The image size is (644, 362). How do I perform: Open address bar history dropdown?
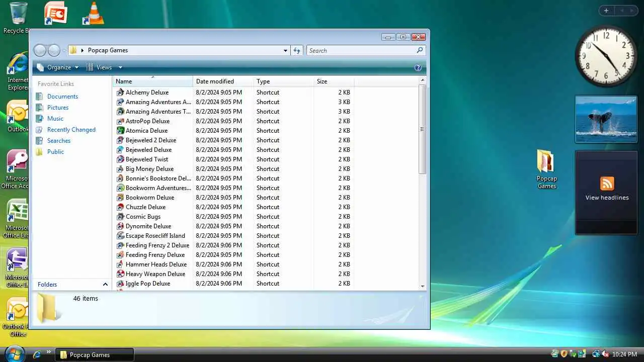(285, 50)
